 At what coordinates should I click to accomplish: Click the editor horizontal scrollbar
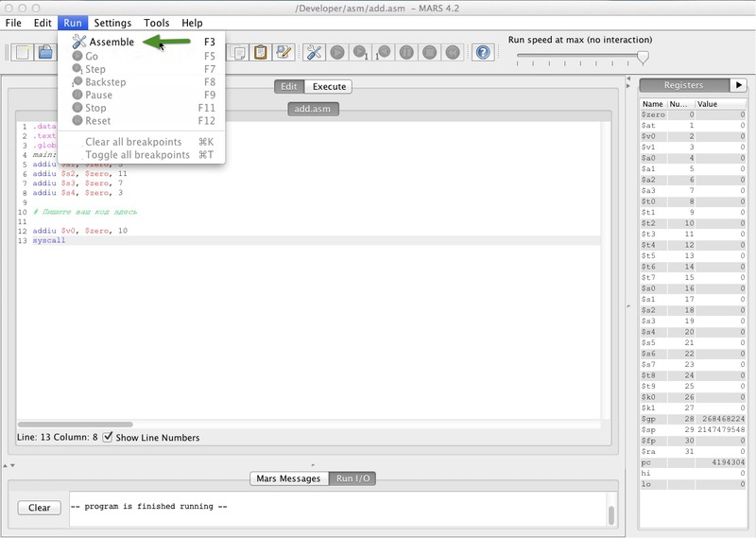(76, 425)
